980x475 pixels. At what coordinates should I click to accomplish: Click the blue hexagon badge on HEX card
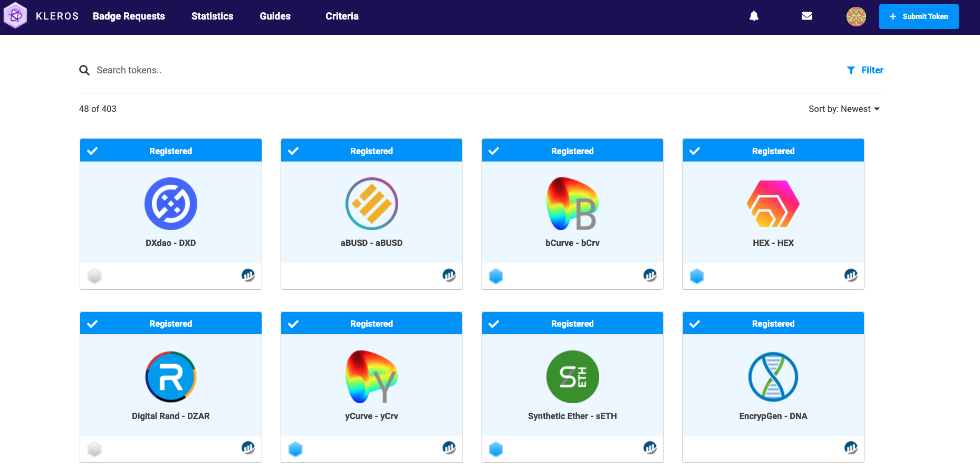coord(697,276)
